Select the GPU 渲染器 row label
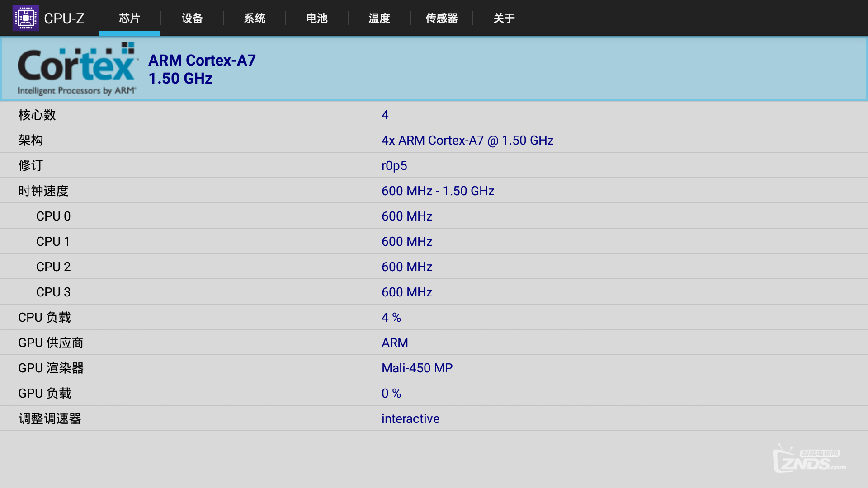Image resolution: width=868 pixels, height=488 pixels. (51, 368)
